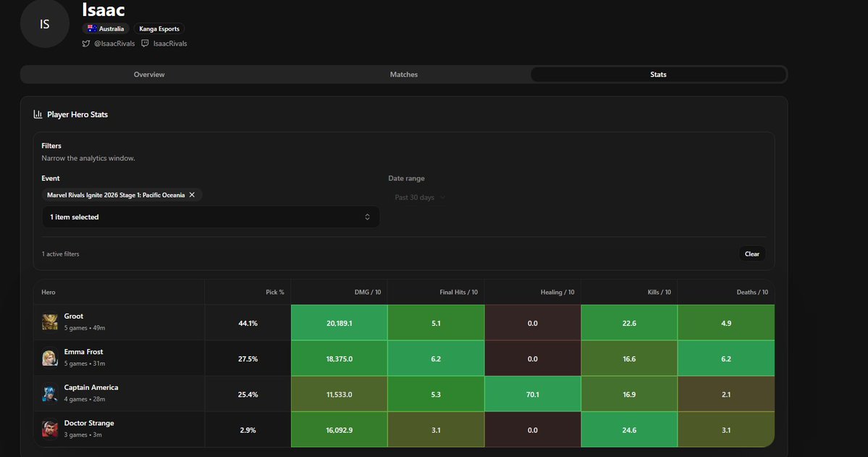
Task: Click Doctor Strange's 16,092.9 damage cell
Action: (340, 430)
